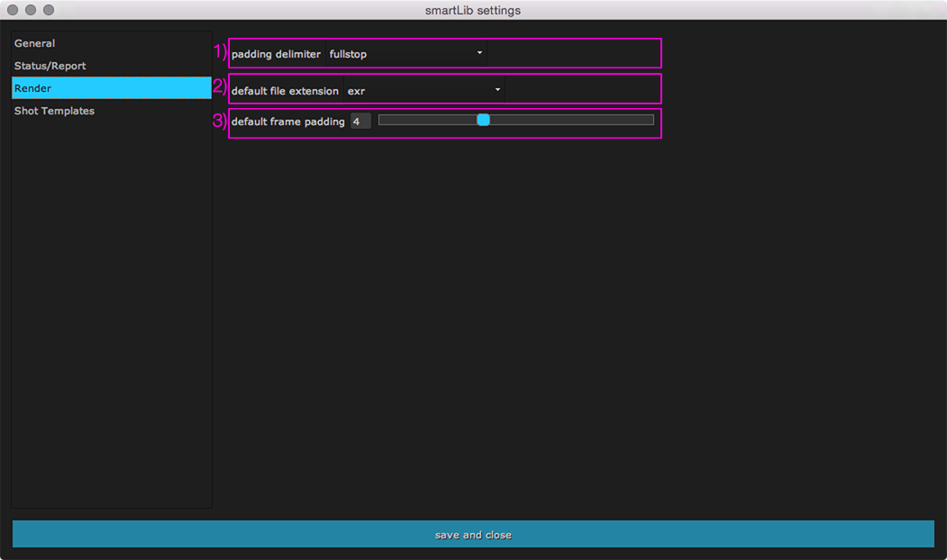
Task: Maximize the smartLib settings window
Action: tap(49, 10)
